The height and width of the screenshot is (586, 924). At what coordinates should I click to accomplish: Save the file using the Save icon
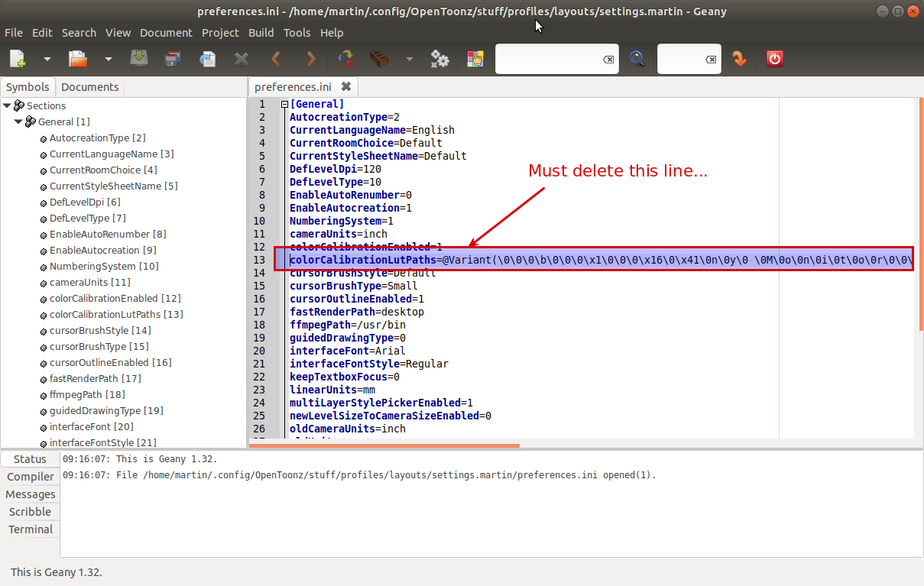click(x=139, y=59)
